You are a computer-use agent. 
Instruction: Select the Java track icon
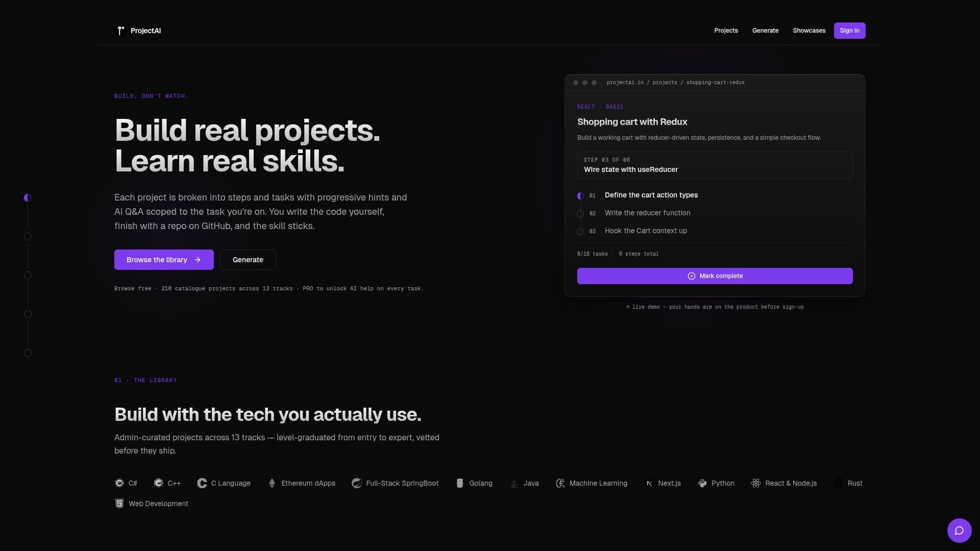click(x=514, y=483)
